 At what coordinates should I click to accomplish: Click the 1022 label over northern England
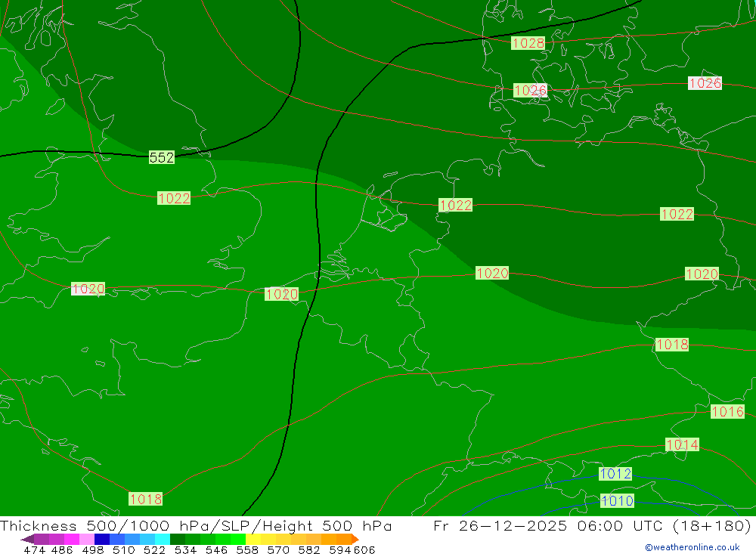(x=174, y=198)
